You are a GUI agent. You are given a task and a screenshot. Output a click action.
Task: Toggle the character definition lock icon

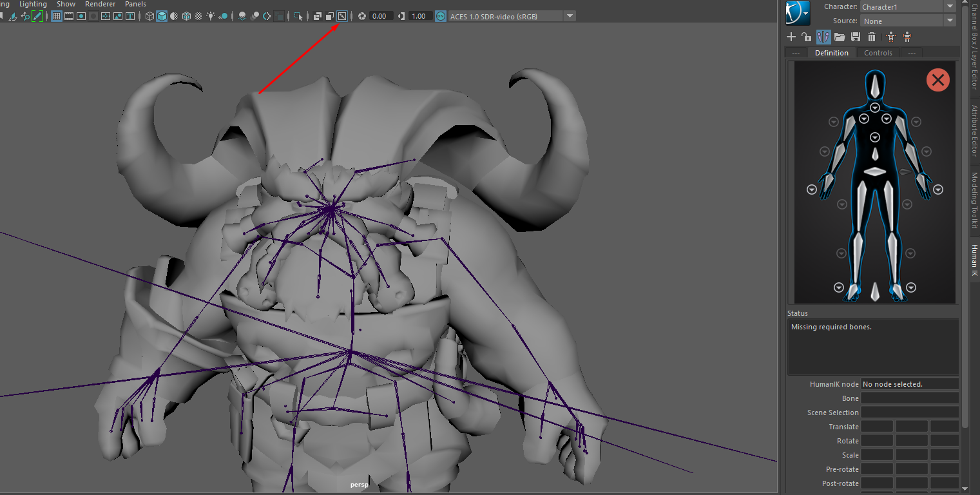point(807,37)
